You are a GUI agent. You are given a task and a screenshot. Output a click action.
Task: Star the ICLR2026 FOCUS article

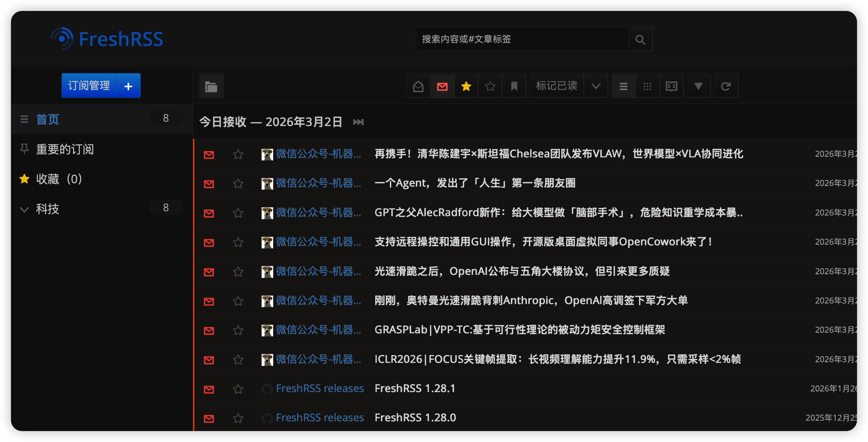(238, 360)
